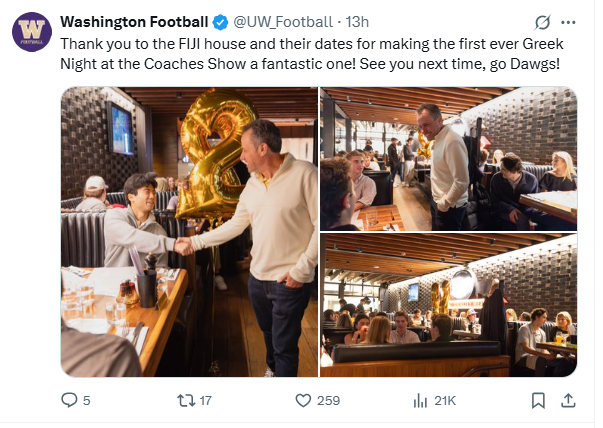Like the tweet with the heart icon

(x=304, y=400)
